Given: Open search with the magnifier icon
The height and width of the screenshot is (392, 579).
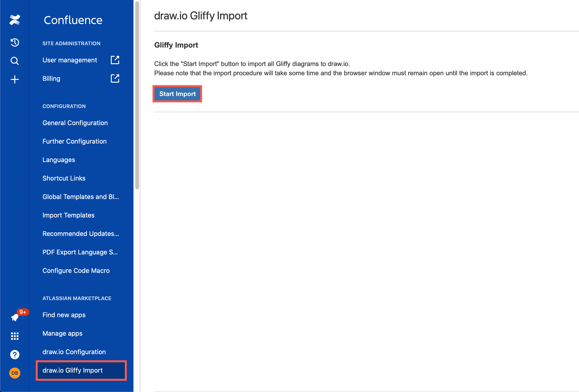Looking at the screenshot, I should click(x=15, y=61).
